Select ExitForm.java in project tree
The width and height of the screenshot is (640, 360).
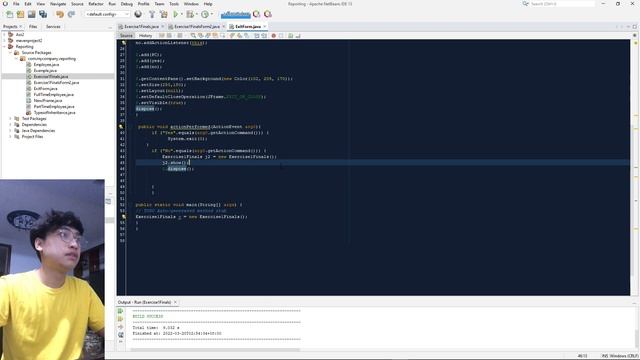pos(45,89)
